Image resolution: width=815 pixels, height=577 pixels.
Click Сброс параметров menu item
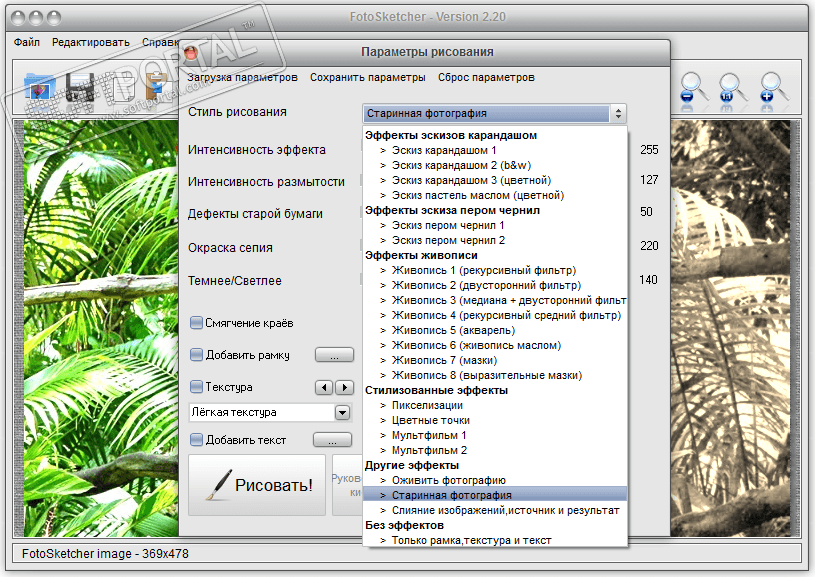pyautogui.click(x=486, y=77)
